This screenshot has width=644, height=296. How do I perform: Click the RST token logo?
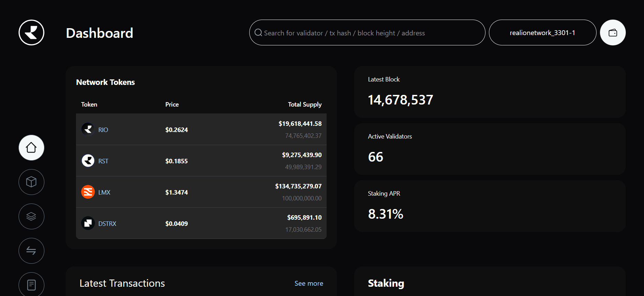(88, 161)
